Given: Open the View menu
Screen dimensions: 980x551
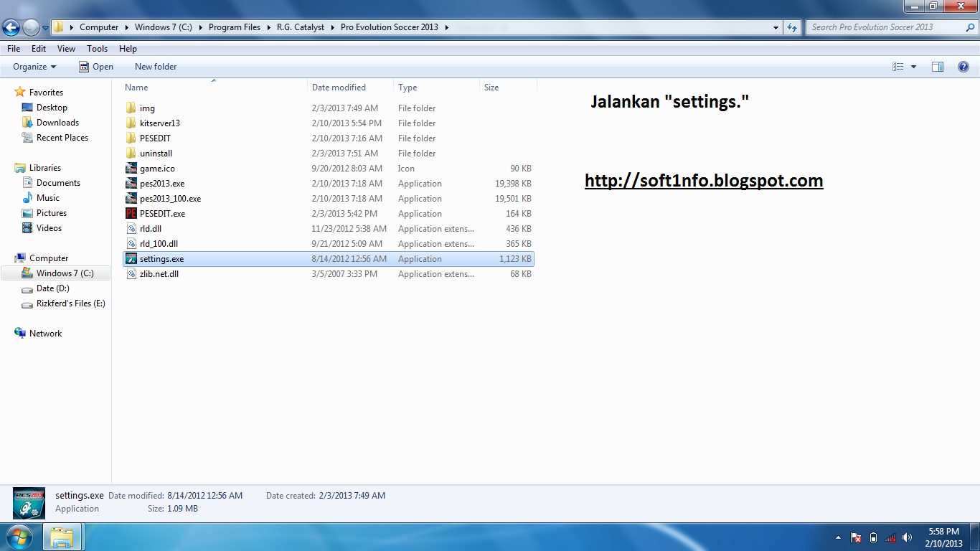Looking at the screenshot, I should 66,49.
